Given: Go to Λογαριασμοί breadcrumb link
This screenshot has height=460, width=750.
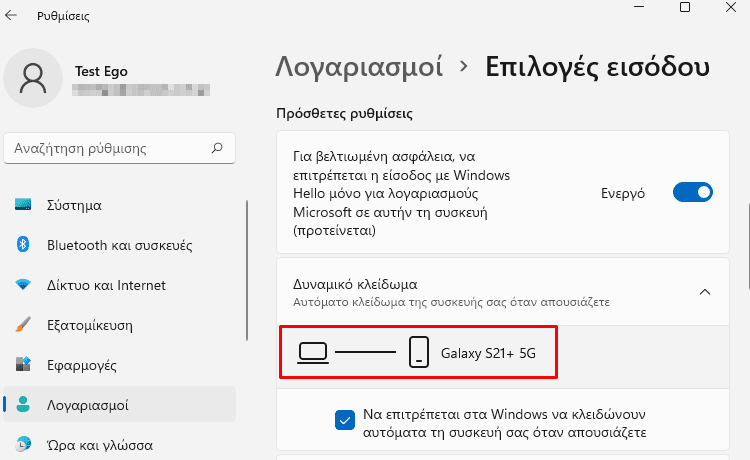Looking at the screenshot, I should [359, 66].
